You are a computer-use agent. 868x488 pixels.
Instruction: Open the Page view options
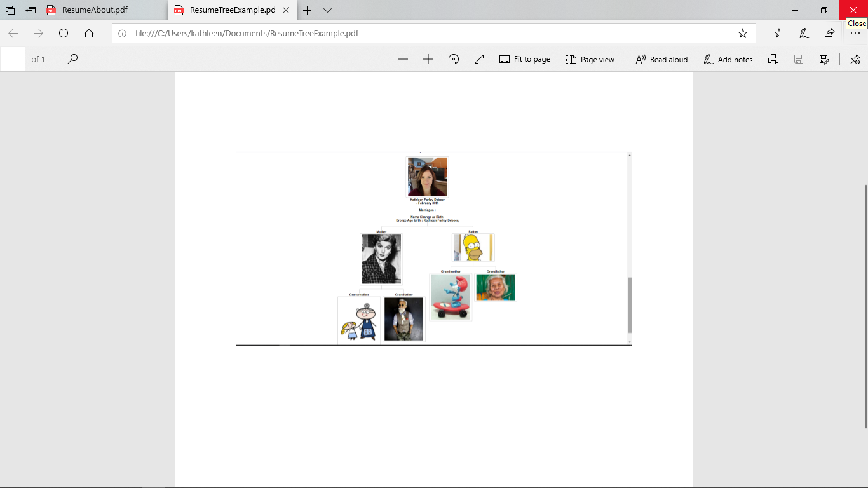click(x=590, y=59)
